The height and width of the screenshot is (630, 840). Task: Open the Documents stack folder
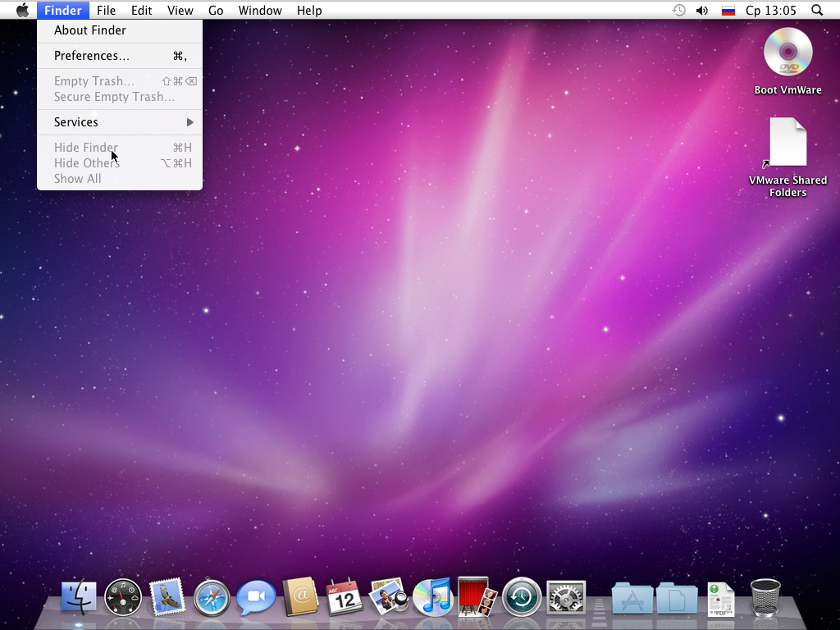click(x=677, y=598)
